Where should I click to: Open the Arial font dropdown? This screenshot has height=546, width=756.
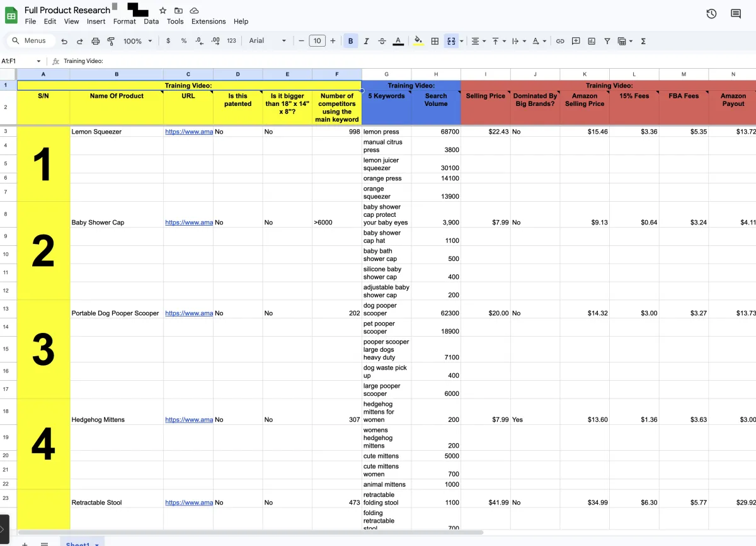268,41
